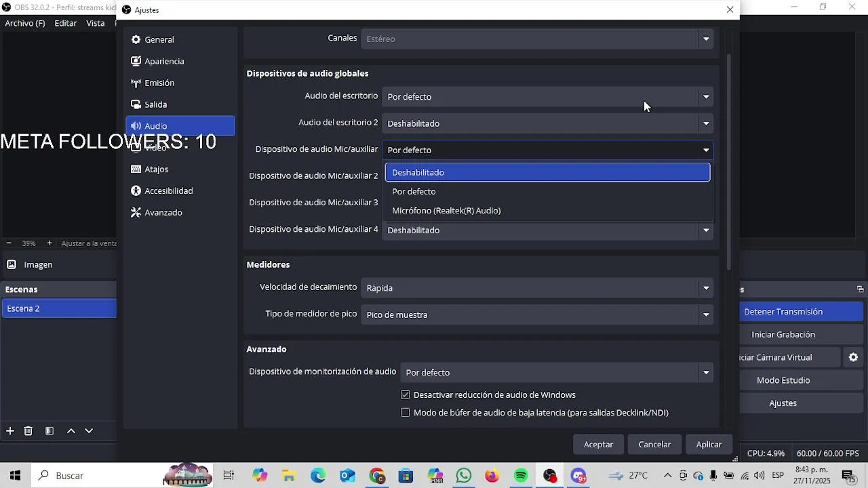Open Velocidad de decaimiento dropdown
The image size is (868, 488).
(x=536, y=288)
